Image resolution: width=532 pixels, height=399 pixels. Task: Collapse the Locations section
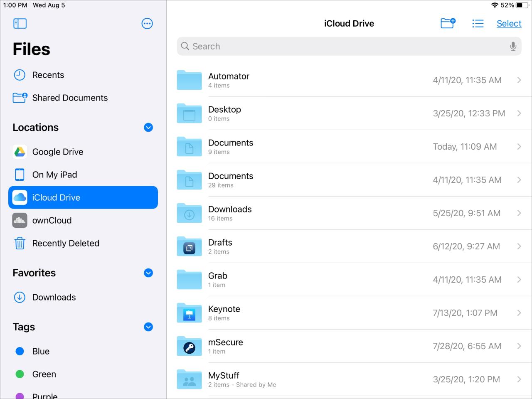click(x=148, y=128)
